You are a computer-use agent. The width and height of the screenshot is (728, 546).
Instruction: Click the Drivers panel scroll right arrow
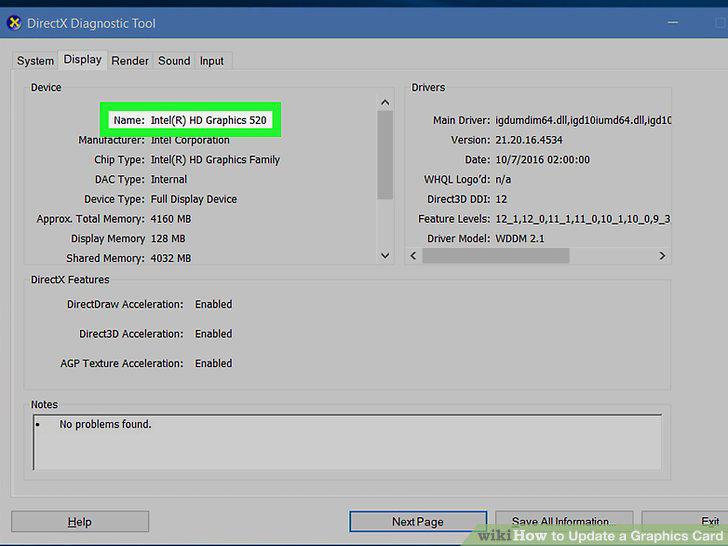(662, 256)
